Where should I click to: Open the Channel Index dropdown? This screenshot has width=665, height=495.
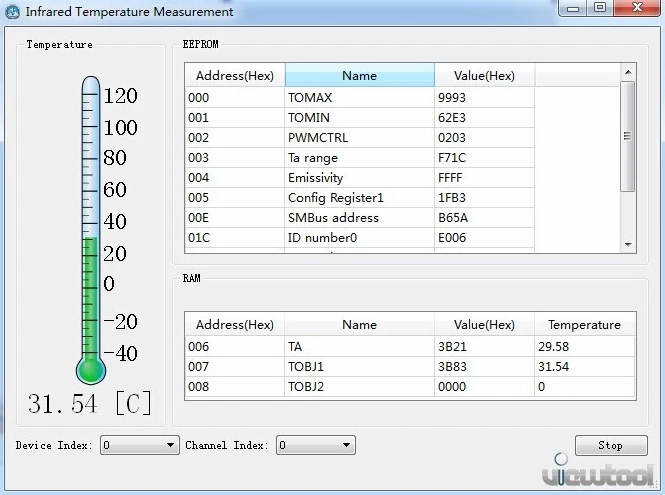pos(316,445)
